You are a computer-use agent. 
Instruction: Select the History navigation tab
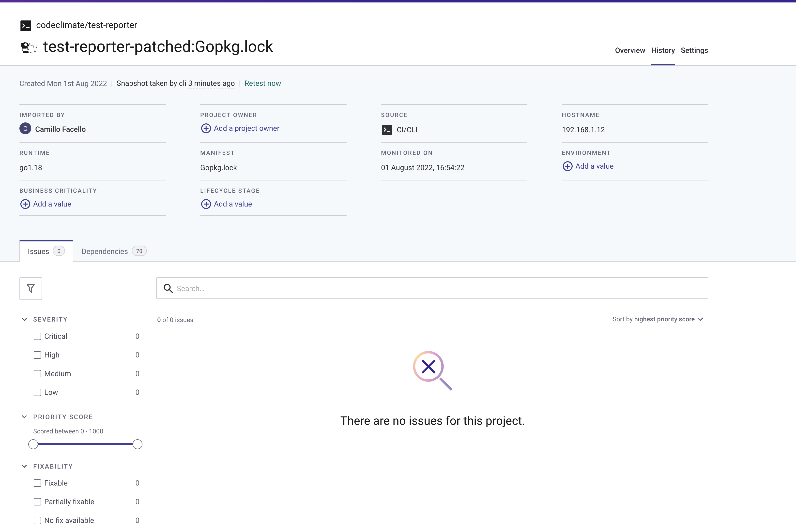click(662, 50)
